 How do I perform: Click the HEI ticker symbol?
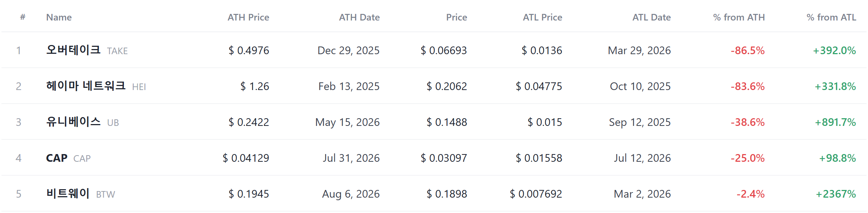139,87
